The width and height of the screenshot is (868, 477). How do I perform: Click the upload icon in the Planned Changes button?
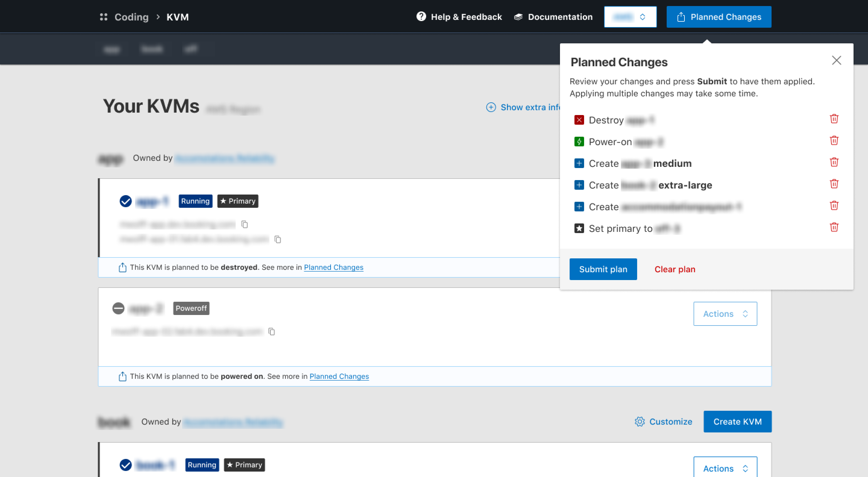tap(681, 17)
